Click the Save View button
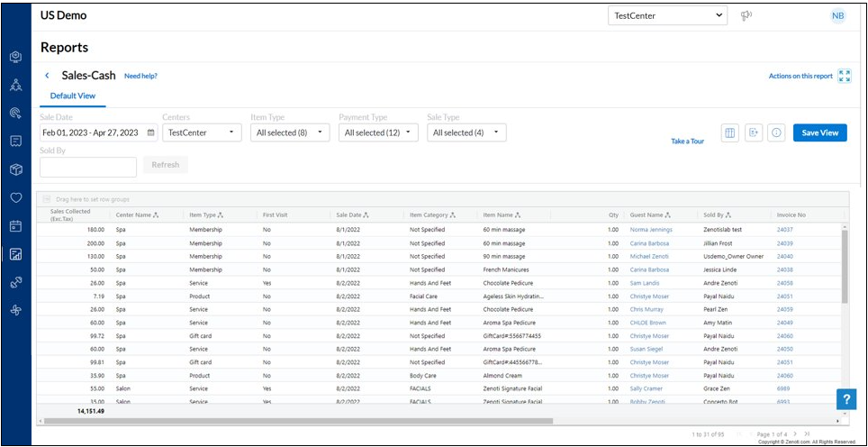Screen dimensions: 868x447 tap(820, 133)
